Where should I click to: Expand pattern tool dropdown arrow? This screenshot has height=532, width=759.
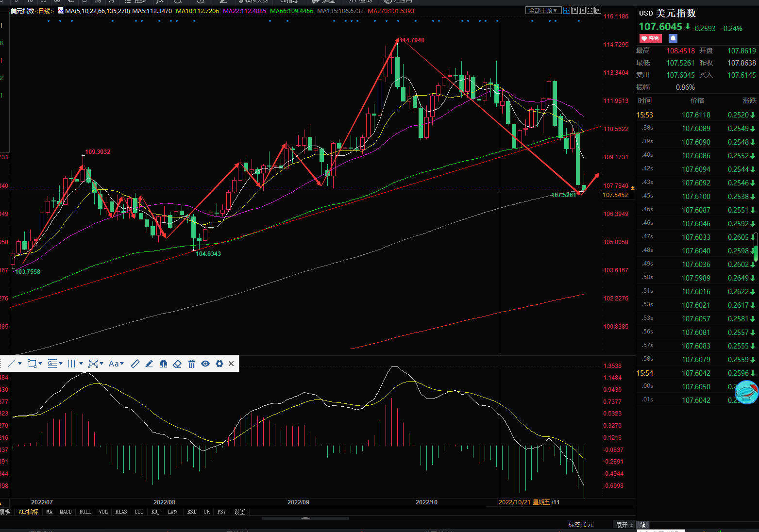point(101,364)
